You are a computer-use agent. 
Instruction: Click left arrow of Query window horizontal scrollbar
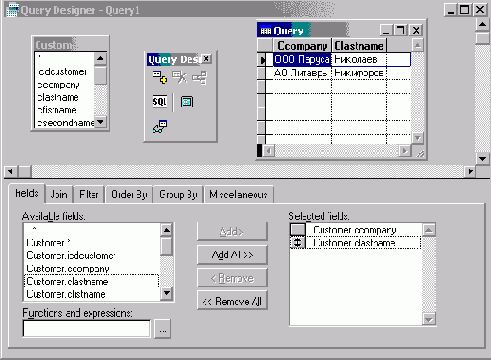[269, 151]
